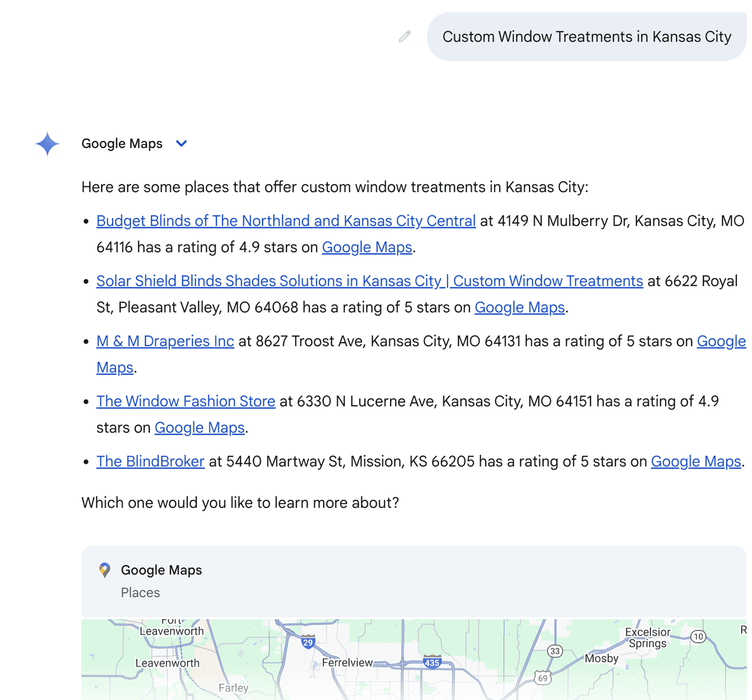Click the Interstate 29 shield on map
The height and width of the screenshot is (700, 752).
[308, 641]
